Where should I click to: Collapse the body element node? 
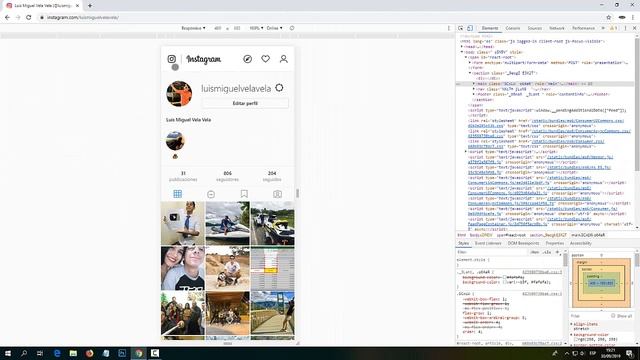coord(462,52)
